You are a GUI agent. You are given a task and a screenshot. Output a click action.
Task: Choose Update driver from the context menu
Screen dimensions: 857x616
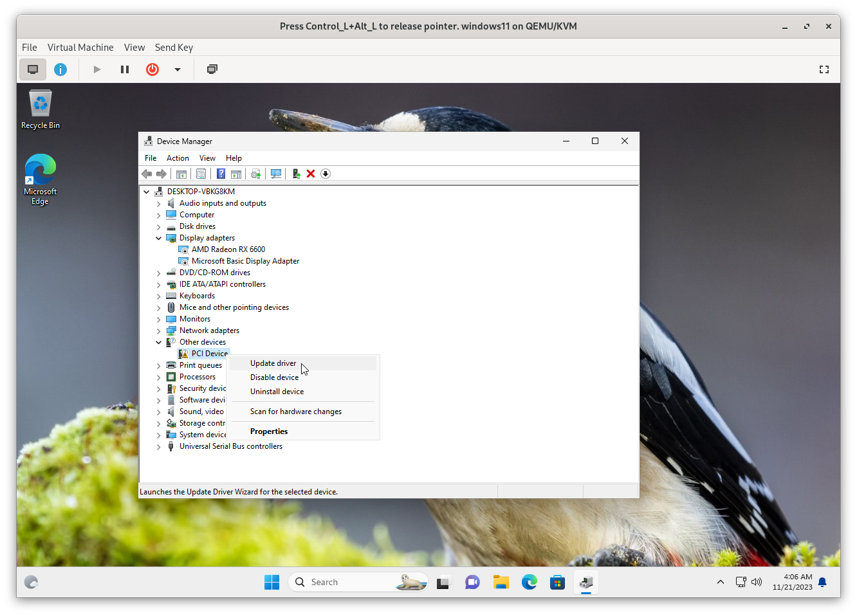tap(303, 363)
